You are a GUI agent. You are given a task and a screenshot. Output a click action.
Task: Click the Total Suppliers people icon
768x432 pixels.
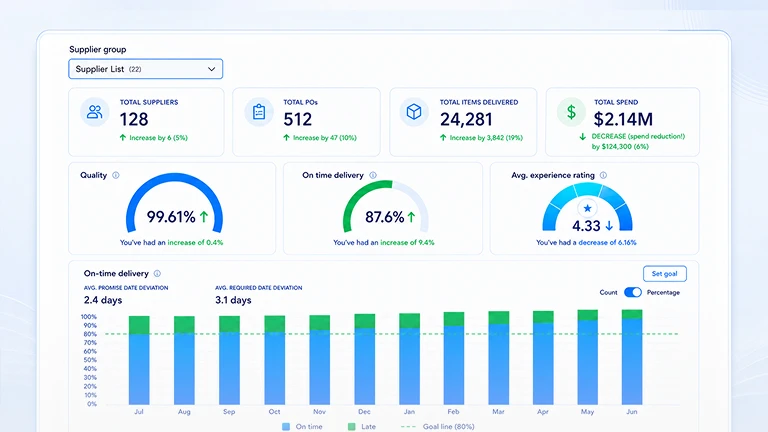click(x=95, y=112)
